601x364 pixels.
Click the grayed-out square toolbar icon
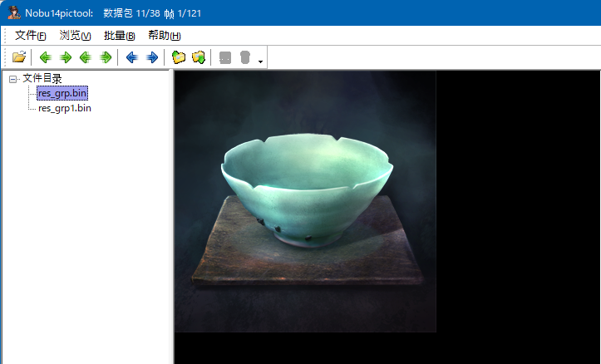[224, 57]
